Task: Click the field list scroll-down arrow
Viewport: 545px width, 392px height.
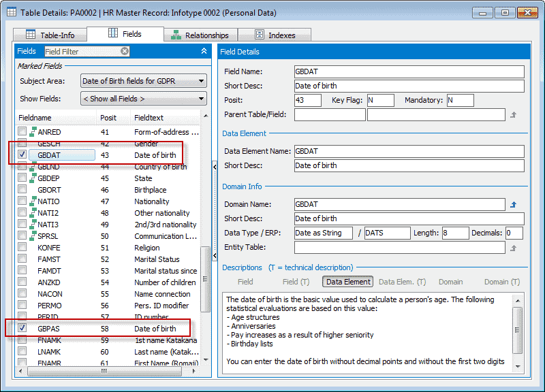Action: point(206,360)
